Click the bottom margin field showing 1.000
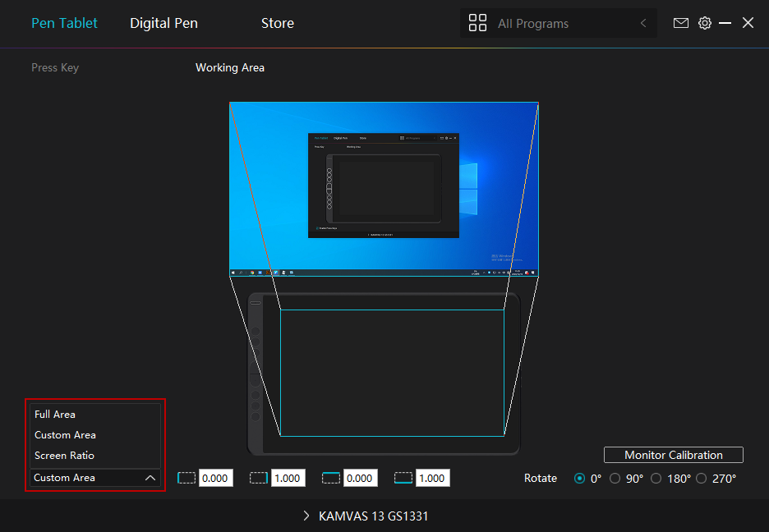Viewport: 769px width, 532px height. 432,478
